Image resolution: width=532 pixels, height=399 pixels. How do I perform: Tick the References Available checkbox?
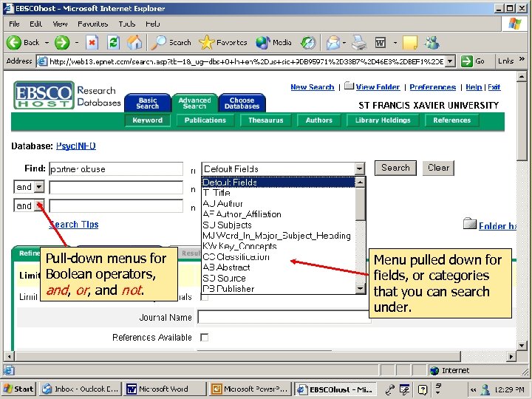pos(204,337)
